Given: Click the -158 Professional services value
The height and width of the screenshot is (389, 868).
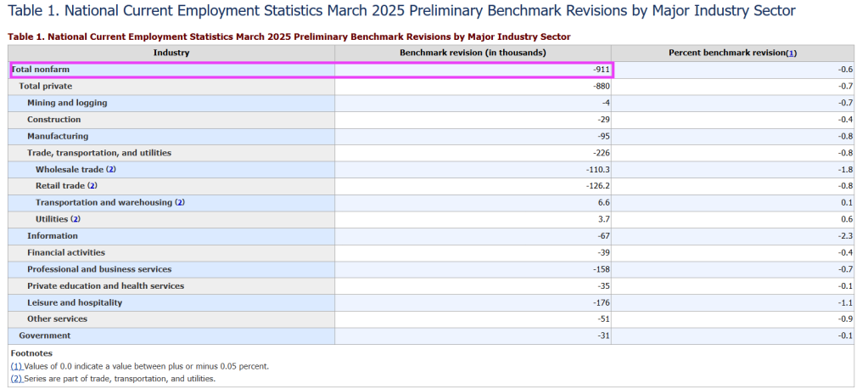Looking at the screenshot, I should pos(602,269).
